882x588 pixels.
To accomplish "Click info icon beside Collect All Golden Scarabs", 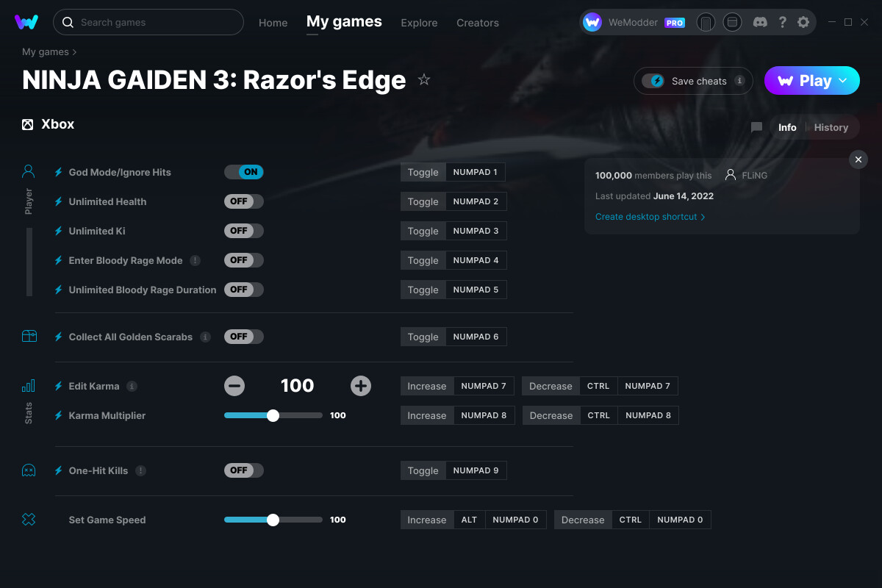I will 205,337.
